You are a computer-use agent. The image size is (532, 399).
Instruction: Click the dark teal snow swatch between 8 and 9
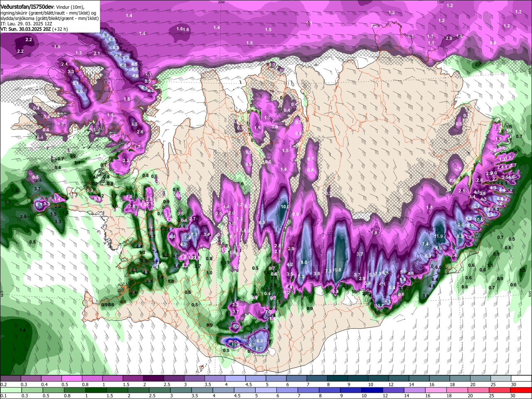[x=337, y=379]
